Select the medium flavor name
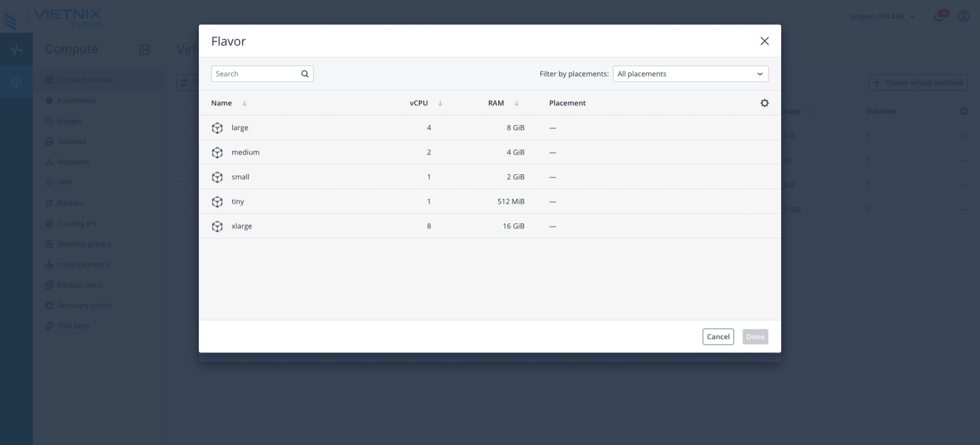Image resolution: width=980 pixels, height=445 pixels. 245,152
